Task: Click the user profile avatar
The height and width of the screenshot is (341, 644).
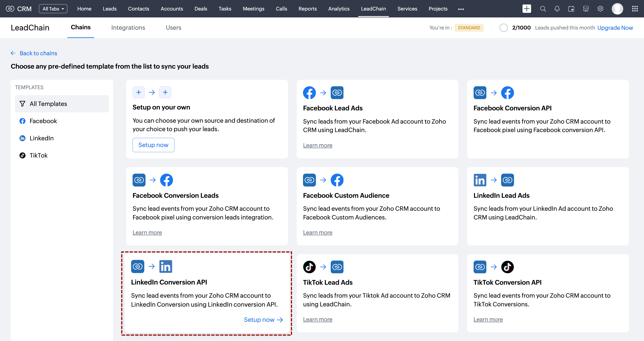Action: click(617, 9)
